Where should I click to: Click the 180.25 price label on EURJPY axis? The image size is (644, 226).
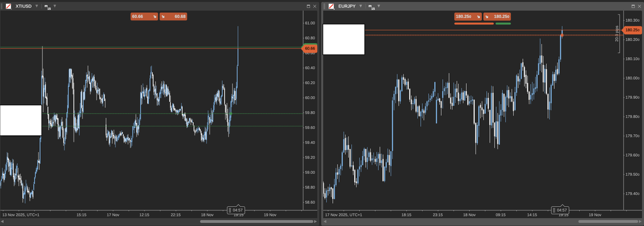pos(632,30)
